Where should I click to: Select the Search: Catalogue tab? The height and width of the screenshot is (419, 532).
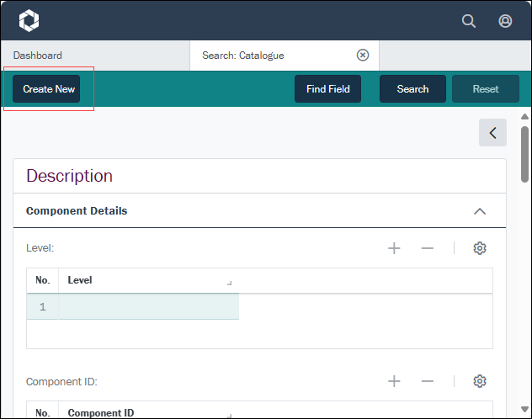point(243,56)
